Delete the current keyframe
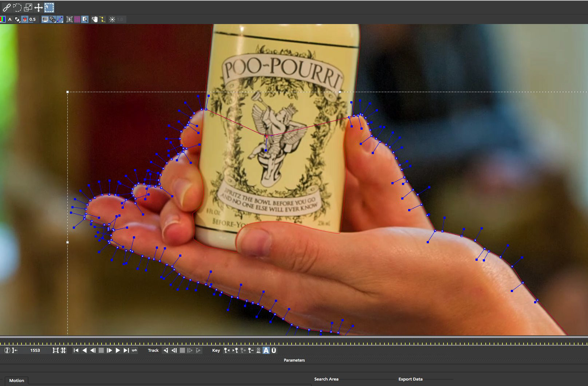 tap(251, 350)
